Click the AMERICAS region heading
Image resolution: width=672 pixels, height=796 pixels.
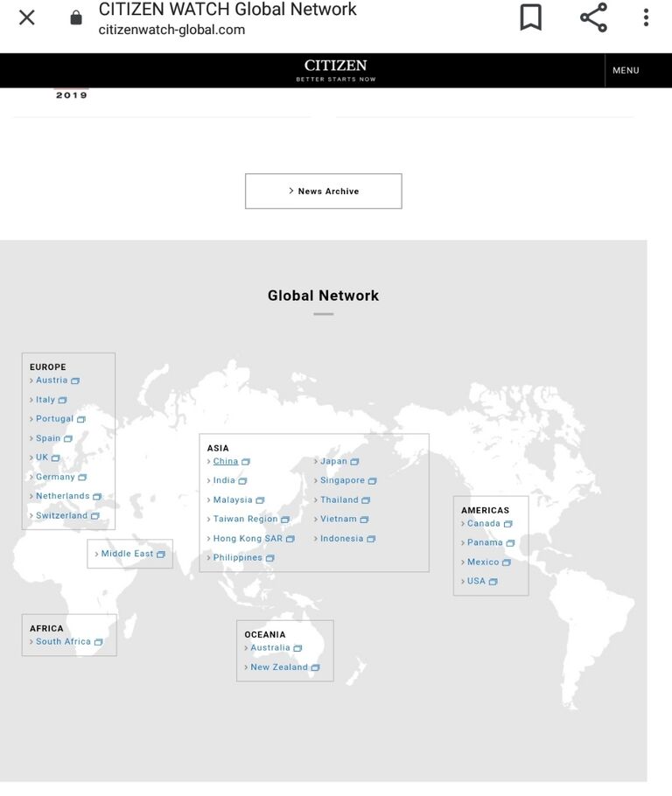point(485,510)
